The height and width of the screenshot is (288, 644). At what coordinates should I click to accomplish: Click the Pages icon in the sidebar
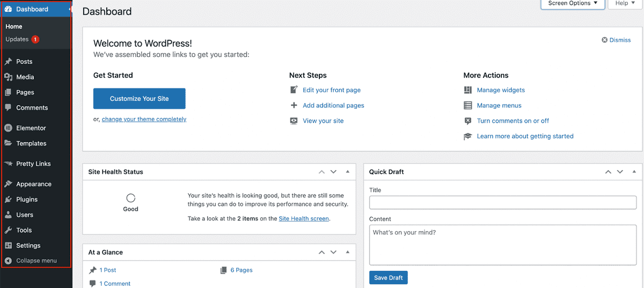coord(8,92)
